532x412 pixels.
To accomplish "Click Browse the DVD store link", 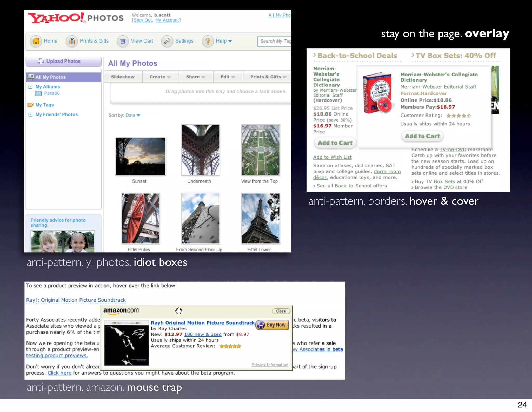I will tap(439, 187).
